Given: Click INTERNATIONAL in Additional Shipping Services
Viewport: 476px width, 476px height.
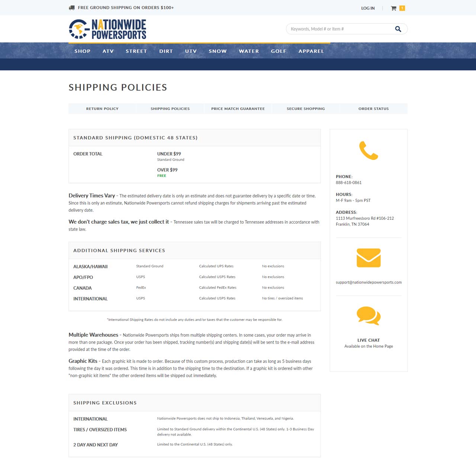Looking at the screenshot, I should click(90, 299).
